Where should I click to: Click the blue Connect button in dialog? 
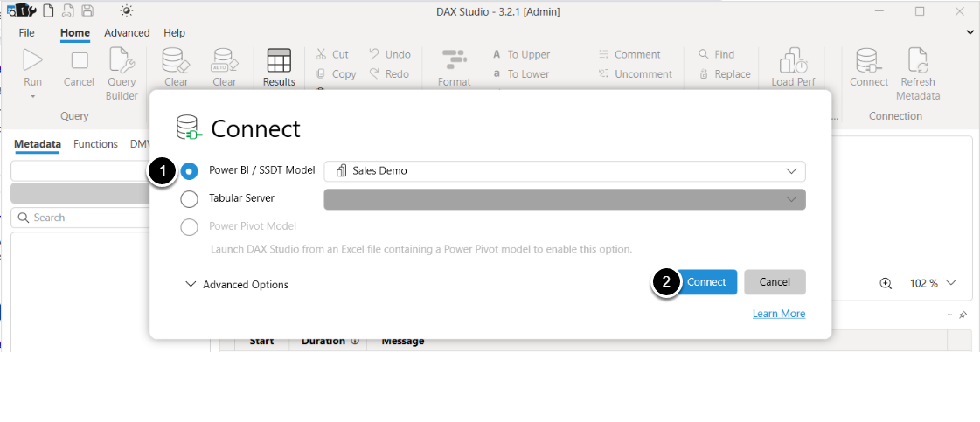click(x=706, y=282)
